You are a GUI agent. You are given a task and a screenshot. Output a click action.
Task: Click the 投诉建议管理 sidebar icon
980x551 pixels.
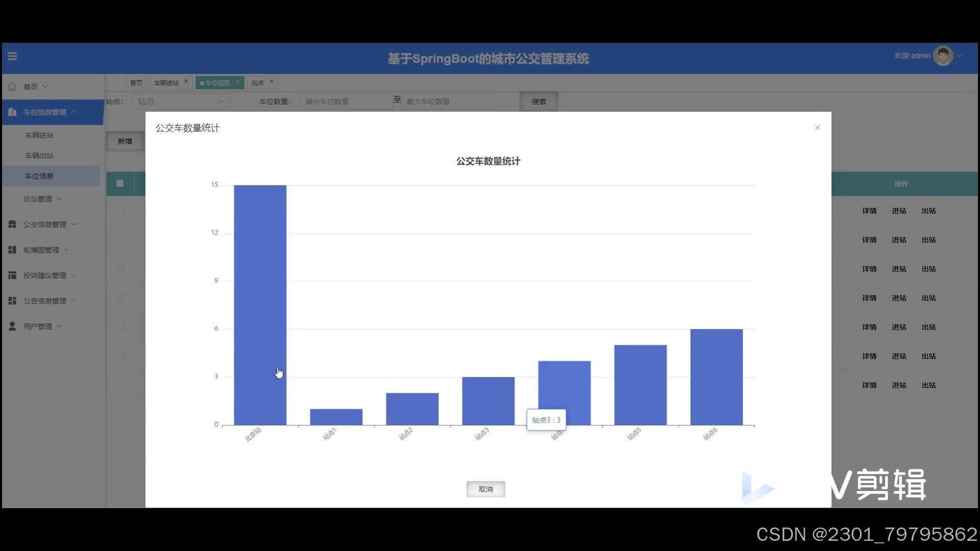pos(12,275)
